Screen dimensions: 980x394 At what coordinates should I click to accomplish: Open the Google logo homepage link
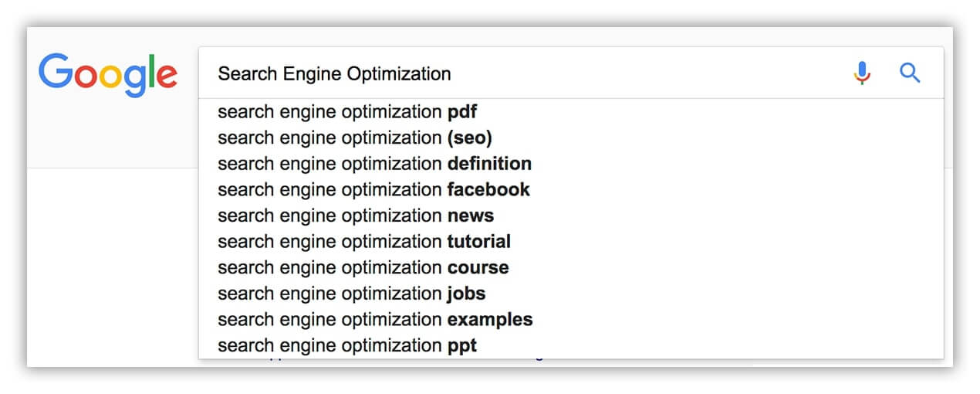coord(108,75)
